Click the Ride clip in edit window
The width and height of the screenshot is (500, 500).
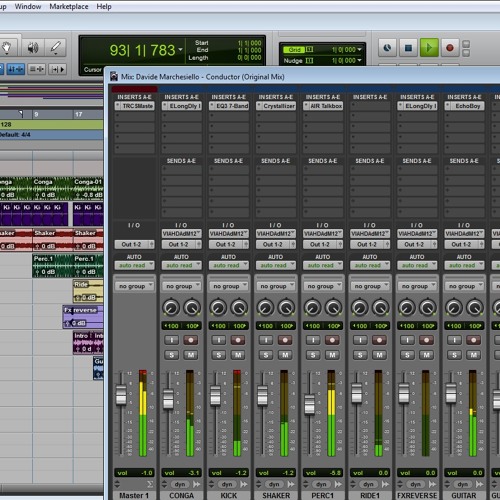pyautogui.click(x=88, y=291)
